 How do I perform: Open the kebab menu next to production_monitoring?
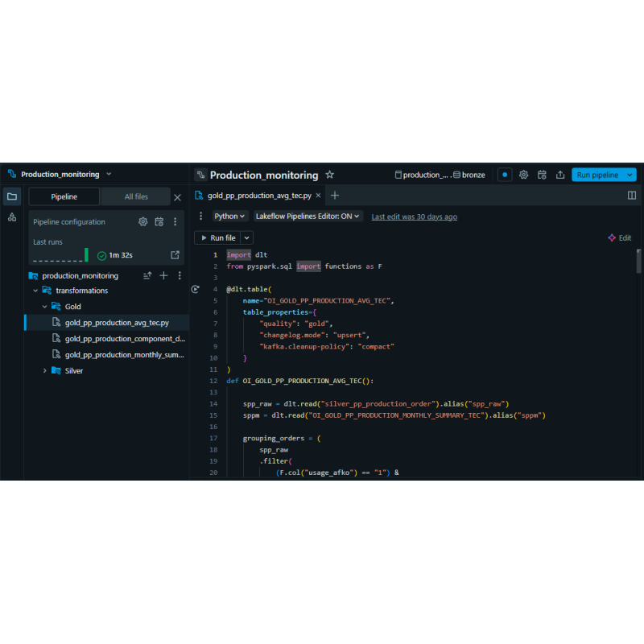pyautogui.click(x=180, y=275)
